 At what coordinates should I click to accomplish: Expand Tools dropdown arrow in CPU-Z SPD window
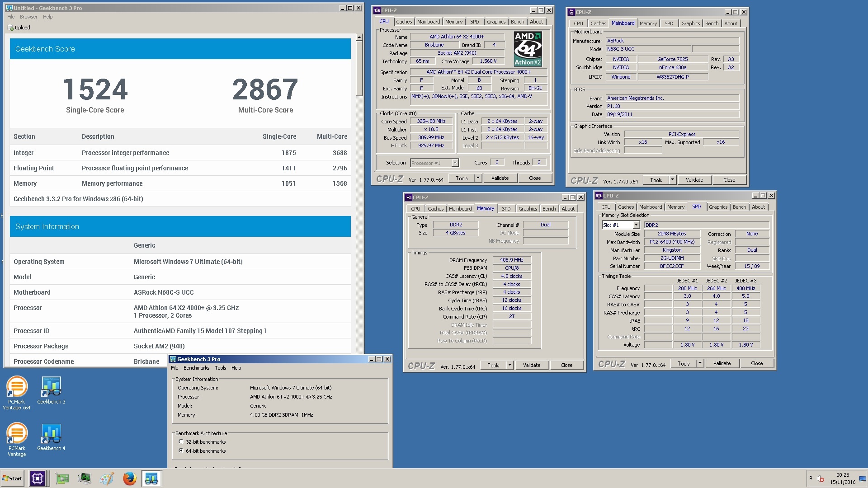click(700, 363)
